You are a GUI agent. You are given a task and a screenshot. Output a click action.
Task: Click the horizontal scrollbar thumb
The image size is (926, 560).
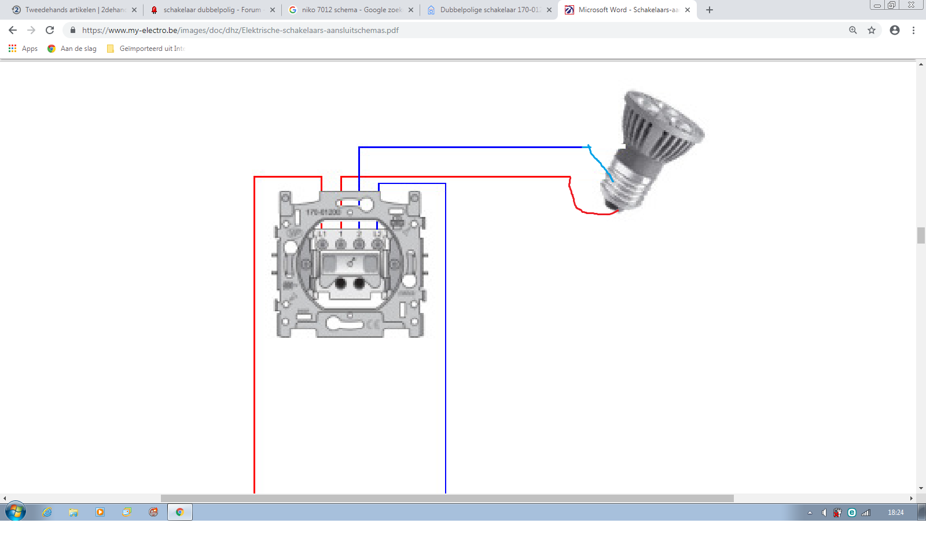447,498
